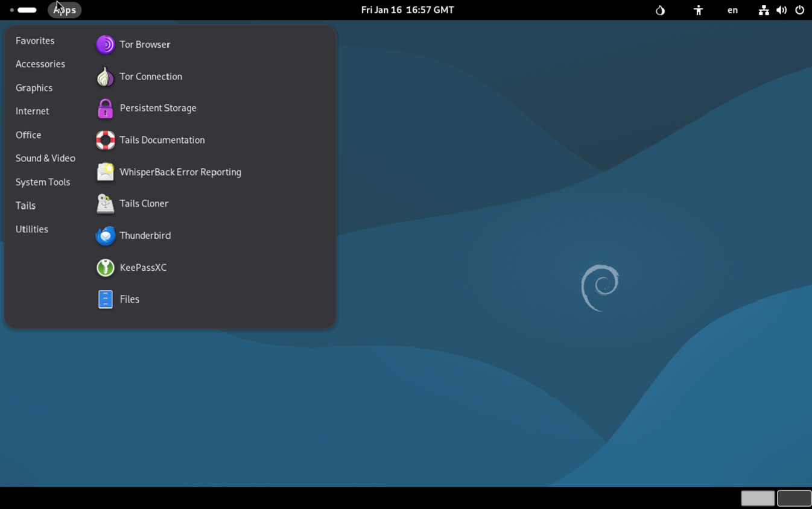Open Tails Documentation lifebuoy icon
Image resolution: width=812 pixels, height=509 pixels.
coord(106,140)
